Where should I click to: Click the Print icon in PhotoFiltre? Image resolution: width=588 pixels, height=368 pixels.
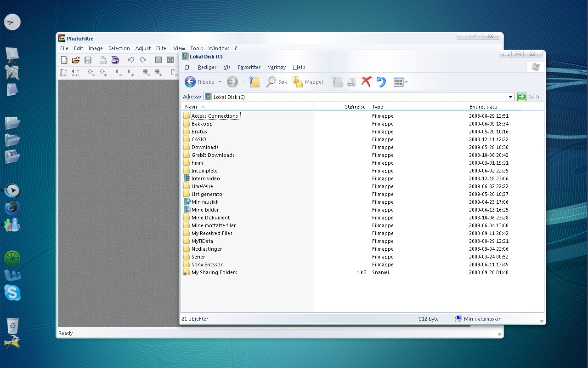click(103, 60)
